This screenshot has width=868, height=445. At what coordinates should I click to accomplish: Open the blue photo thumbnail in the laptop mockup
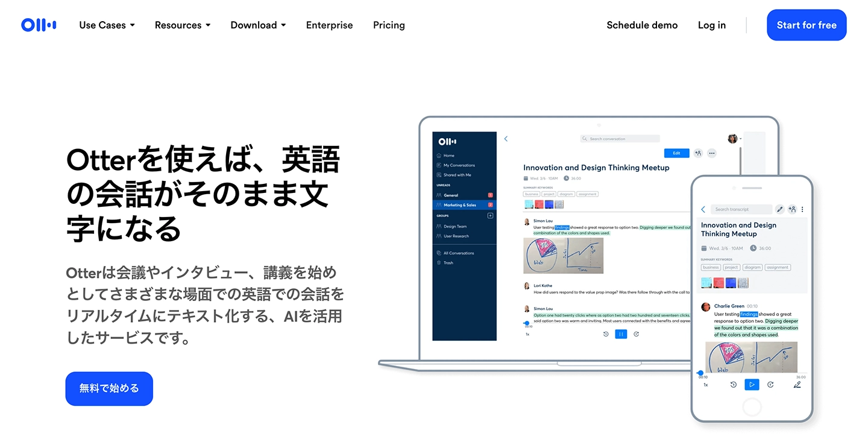tap(549, 204)
